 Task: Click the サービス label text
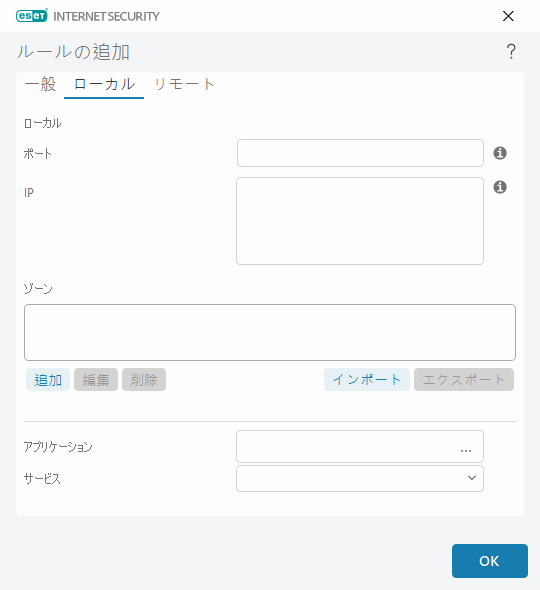pos(42,479)
